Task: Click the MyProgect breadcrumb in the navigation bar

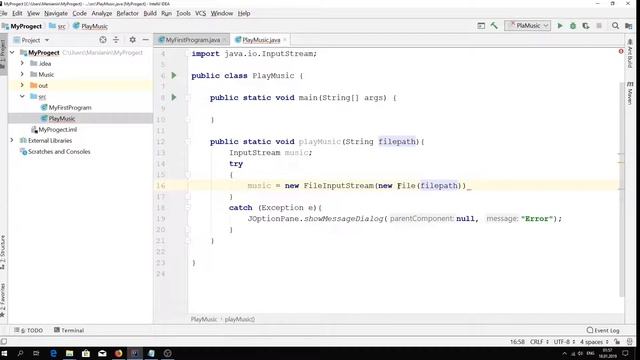Action: tap(22, 26)
